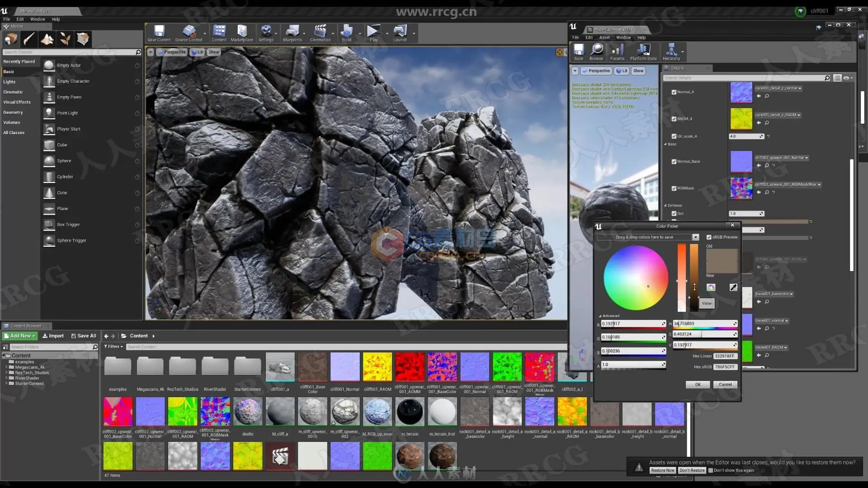Viewport: 868px width, 488px height.
Task: Expand viewport options arrow in main viewport
Action: [x=151, y=52]
